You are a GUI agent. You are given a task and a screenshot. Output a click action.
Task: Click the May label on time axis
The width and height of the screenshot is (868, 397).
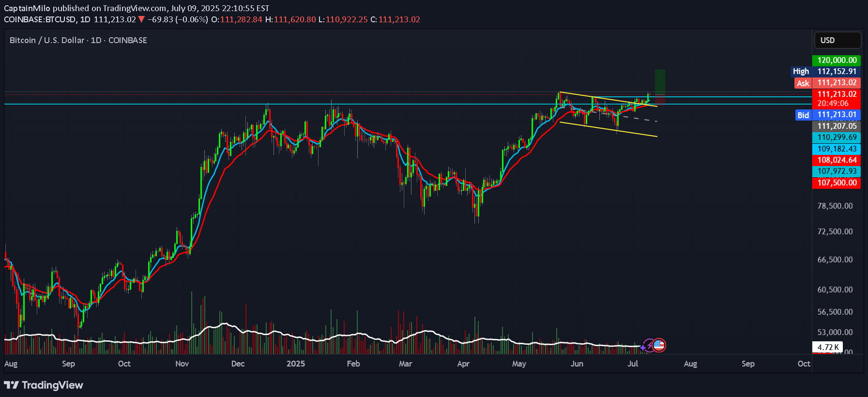click(x=519, y=364)
